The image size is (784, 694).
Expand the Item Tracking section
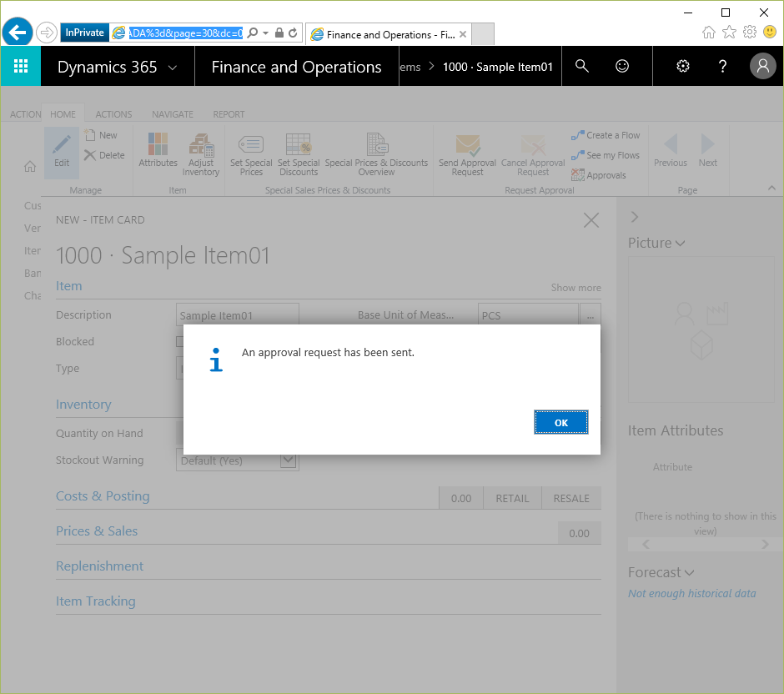point(96,601)
